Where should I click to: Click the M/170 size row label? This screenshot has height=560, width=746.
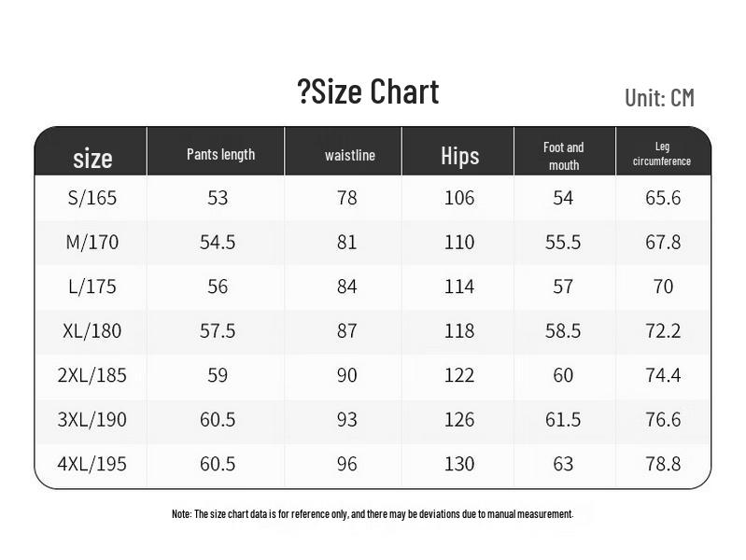pos(92,243)
